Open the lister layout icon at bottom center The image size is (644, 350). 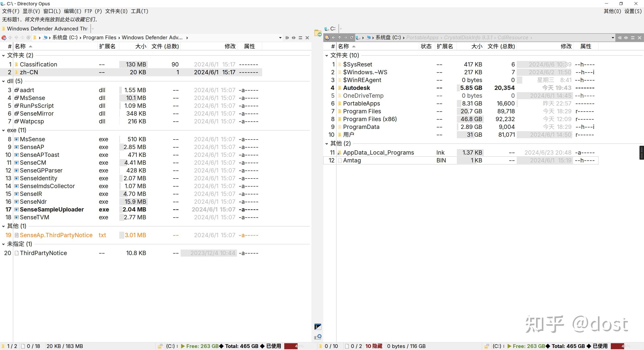click(x=318, y=326)
